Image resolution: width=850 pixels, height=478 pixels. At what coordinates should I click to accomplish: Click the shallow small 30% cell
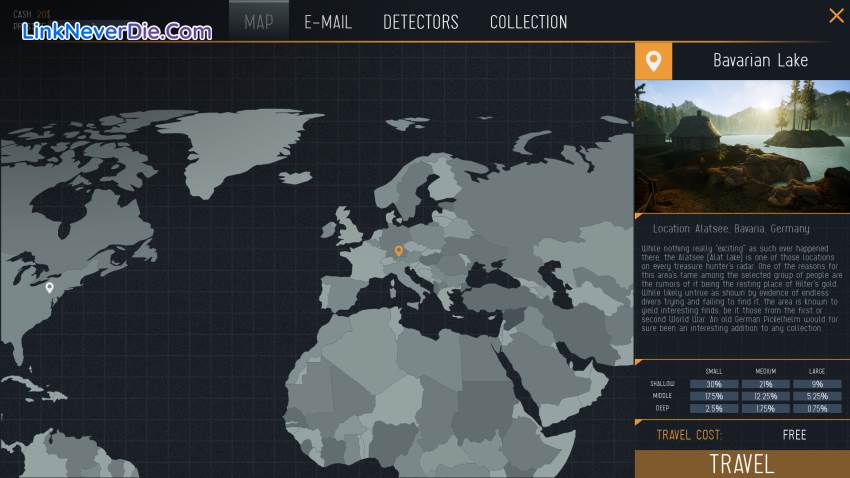point(714,384)
